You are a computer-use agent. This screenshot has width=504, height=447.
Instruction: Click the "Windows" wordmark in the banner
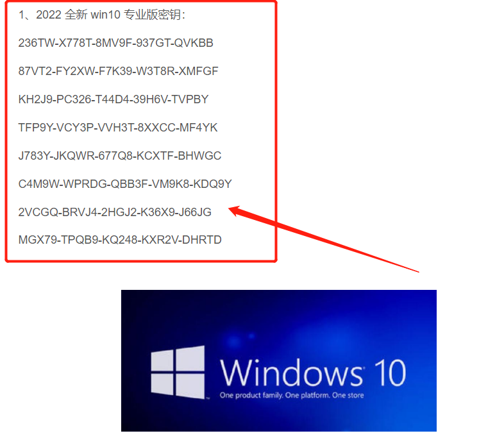[292, 373]
